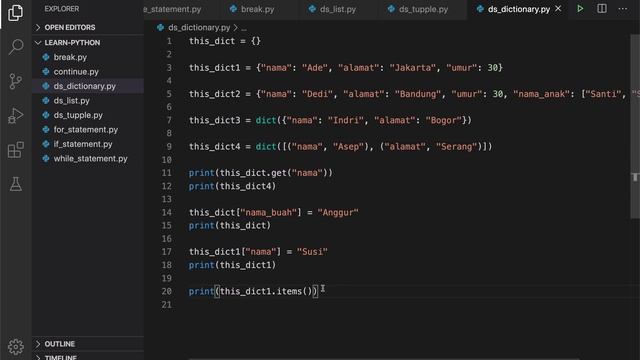Open the editor More Actions ellipsis
Image resolution: width=640 pixels, height=360 pixels.
tap(622, 9)
